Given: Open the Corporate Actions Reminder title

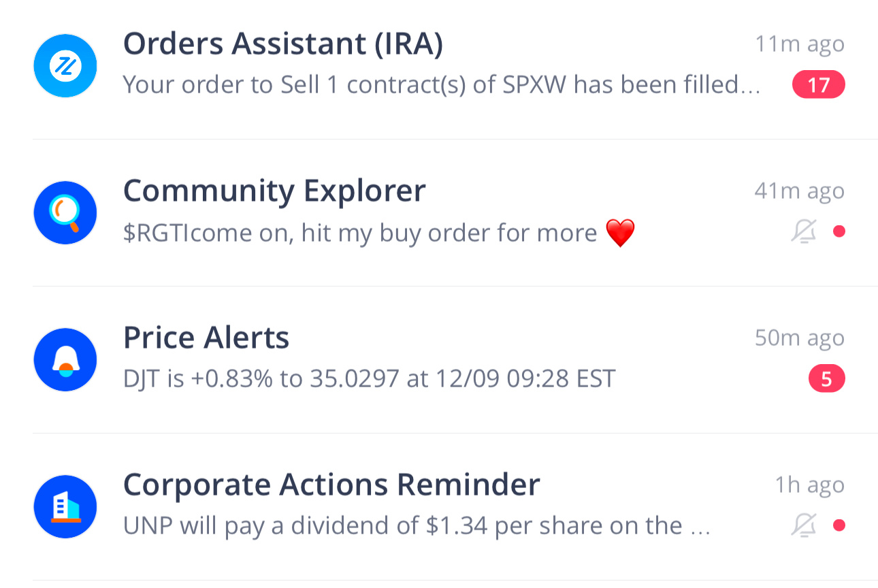Looking at the screenshot, I should coord(331,485).
